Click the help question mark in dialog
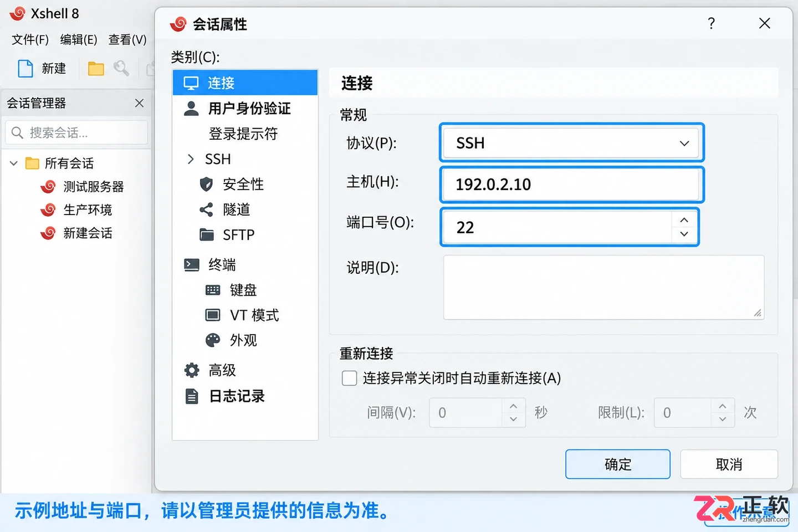This screenshot has width=798, height=532. point(711,23)
